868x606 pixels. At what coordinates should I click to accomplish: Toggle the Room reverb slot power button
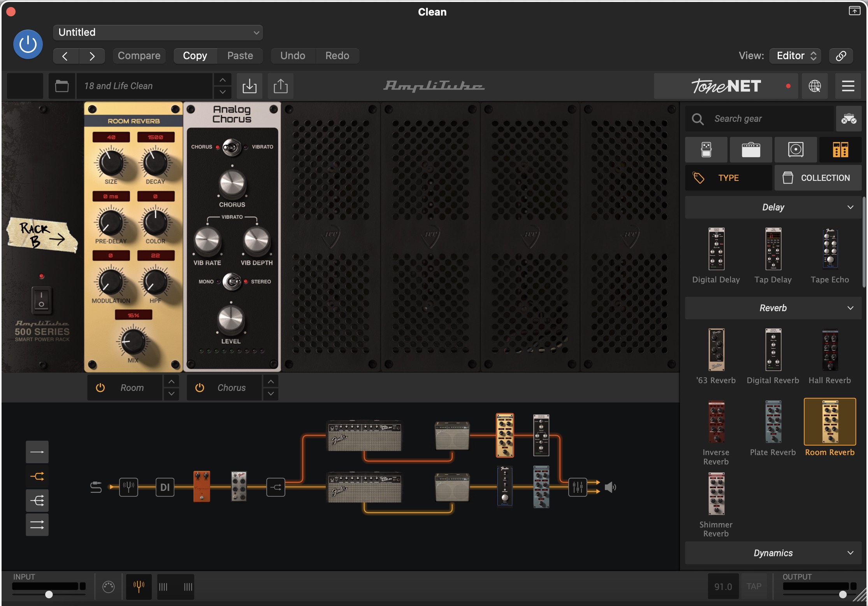(x=100, y=387)
